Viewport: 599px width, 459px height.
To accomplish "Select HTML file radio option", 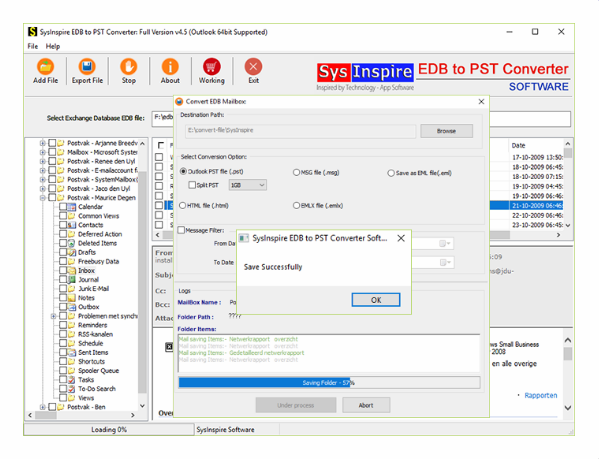I will (183, 205).
